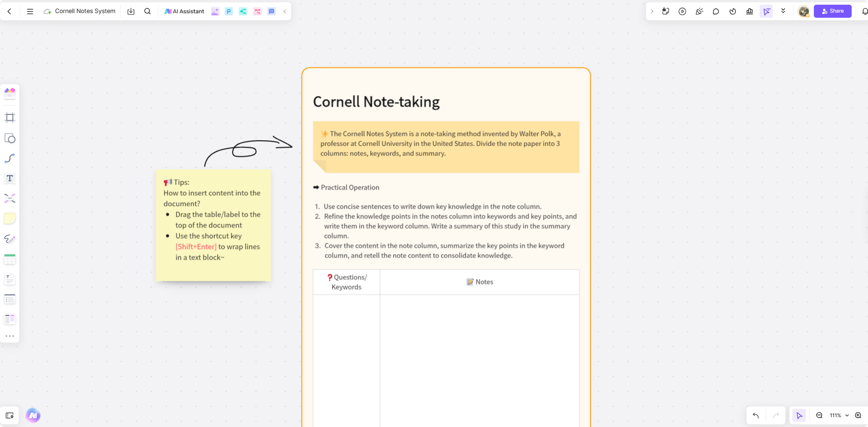Select the mind map tool
The image size is (868, 427).
(x=10, y=199)
